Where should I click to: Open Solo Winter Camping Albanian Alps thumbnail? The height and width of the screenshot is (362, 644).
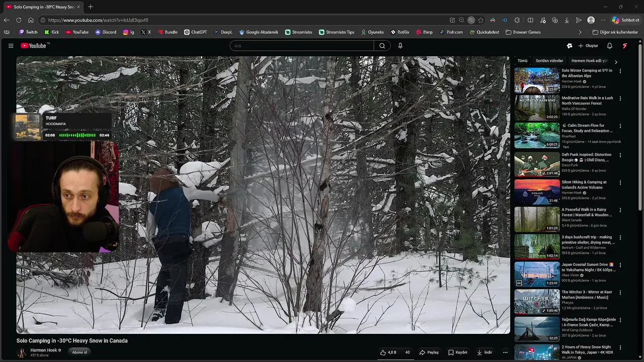(x=537, y=80)
